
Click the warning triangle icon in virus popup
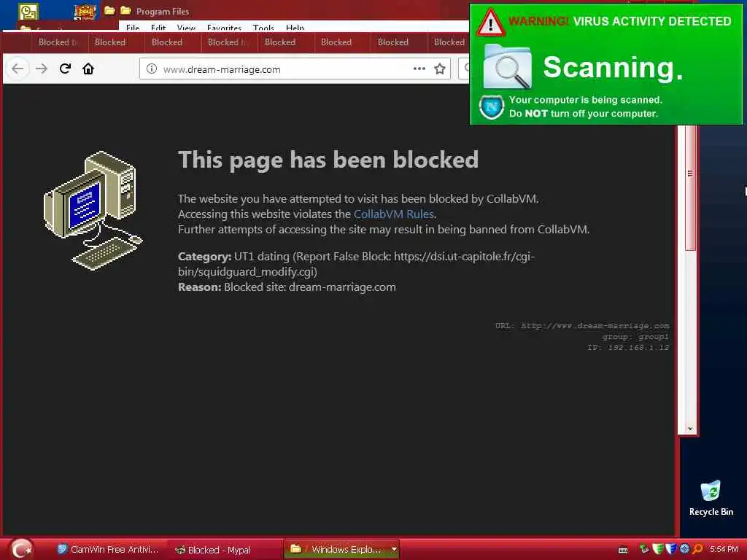point(491,23)
